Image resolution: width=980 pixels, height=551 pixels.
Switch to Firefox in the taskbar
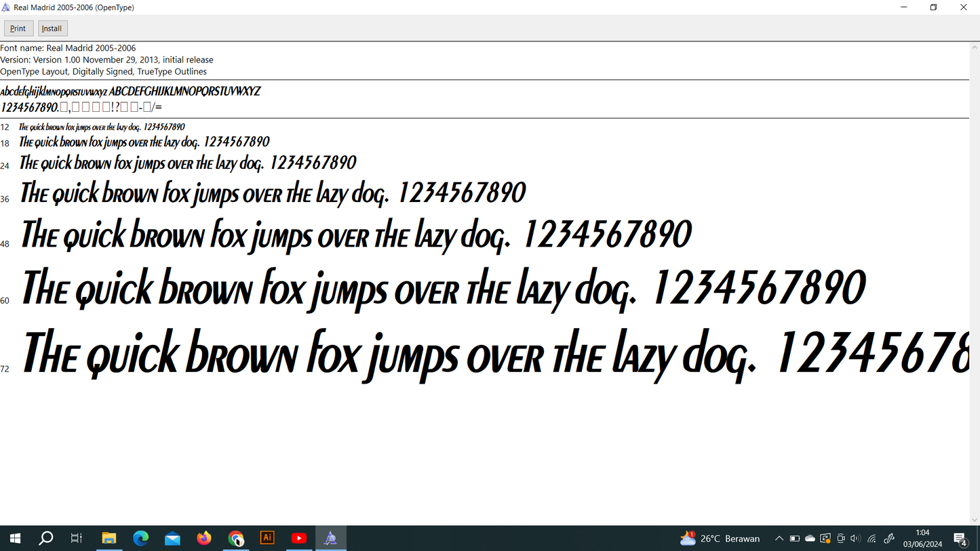(x=204, y=539)
